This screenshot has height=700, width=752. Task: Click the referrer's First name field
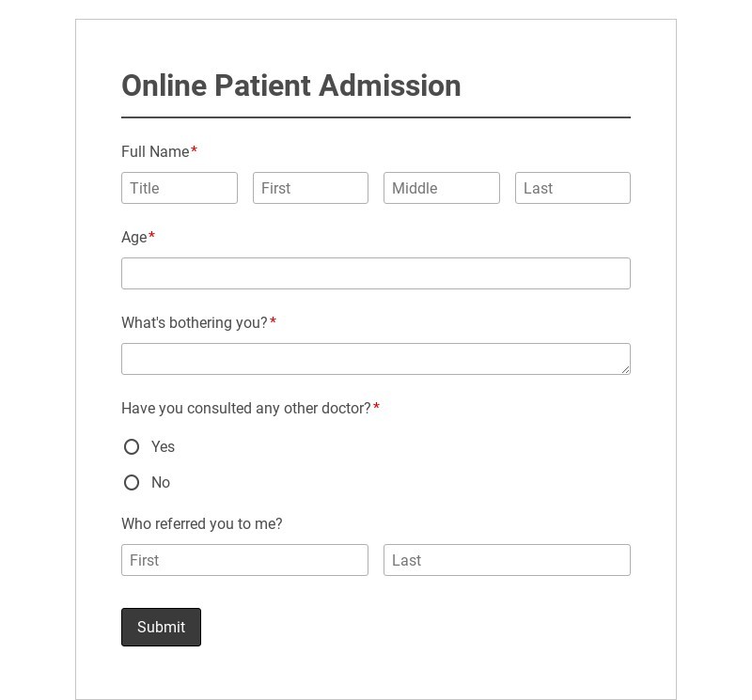[x=244, y=560]
